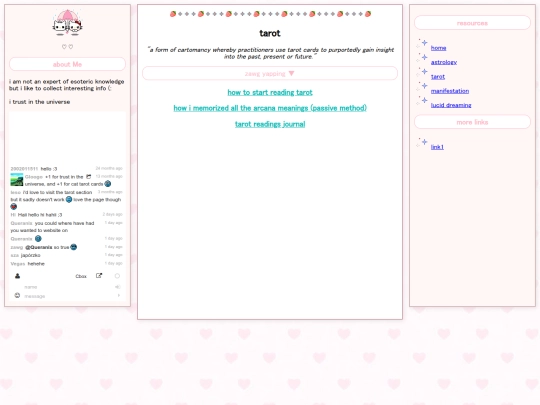540x405 pixels.
Task: Click the '2 days ago' timestamp
Action: click(x=113, y=214)
